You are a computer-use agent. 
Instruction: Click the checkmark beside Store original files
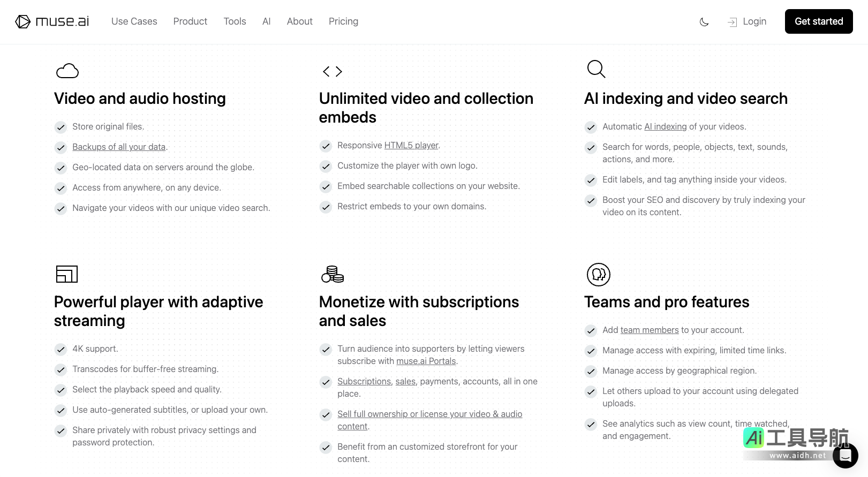coord(61,127)
